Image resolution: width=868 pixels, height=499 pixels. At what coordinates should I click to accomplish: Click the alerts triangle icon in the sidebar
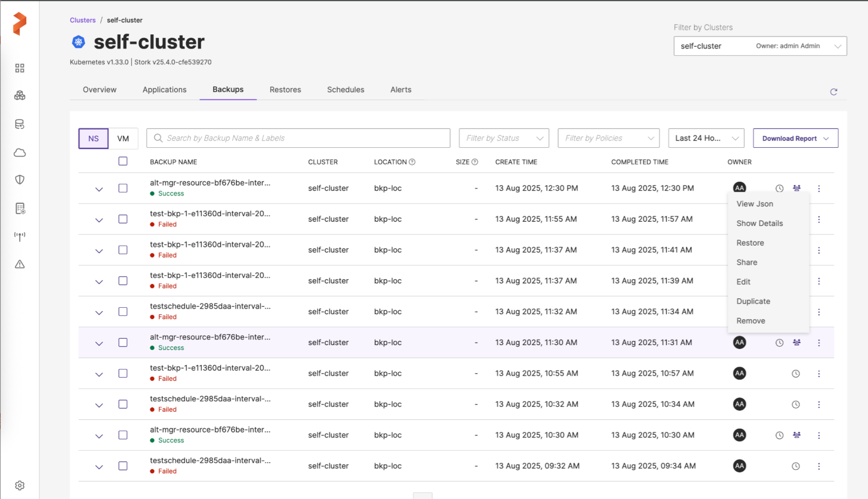pos(20,264)
